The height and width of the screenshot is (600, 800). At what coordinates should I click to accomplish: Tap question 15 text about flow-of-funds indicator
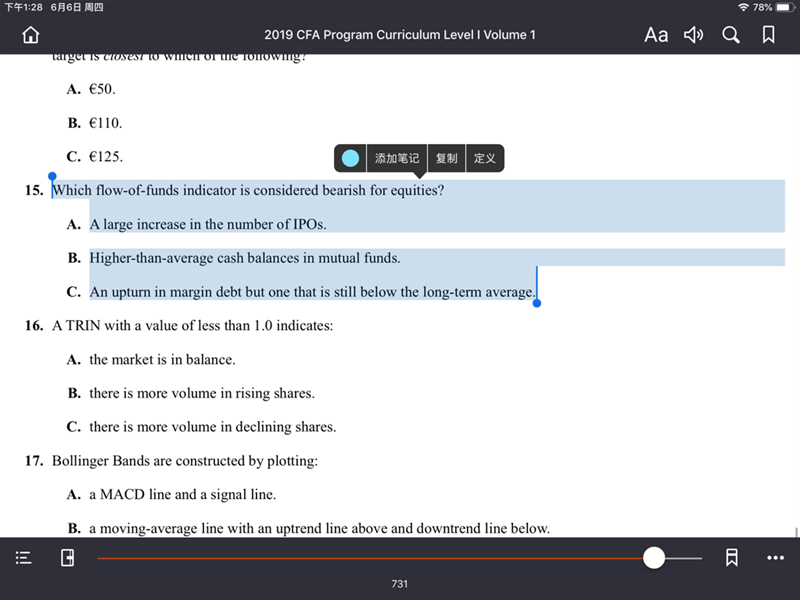tap(248, 190)
